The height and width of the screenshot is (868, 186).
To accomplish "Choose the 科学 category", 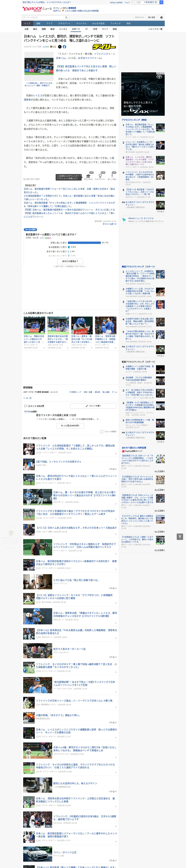I will (95, 29).
